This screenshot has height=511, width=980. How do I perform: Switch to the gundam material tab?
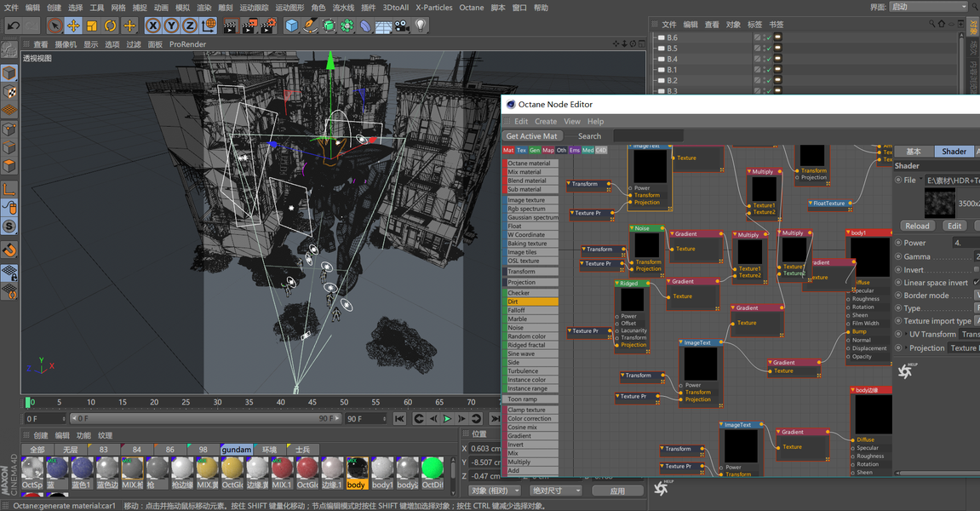point(237,449)
